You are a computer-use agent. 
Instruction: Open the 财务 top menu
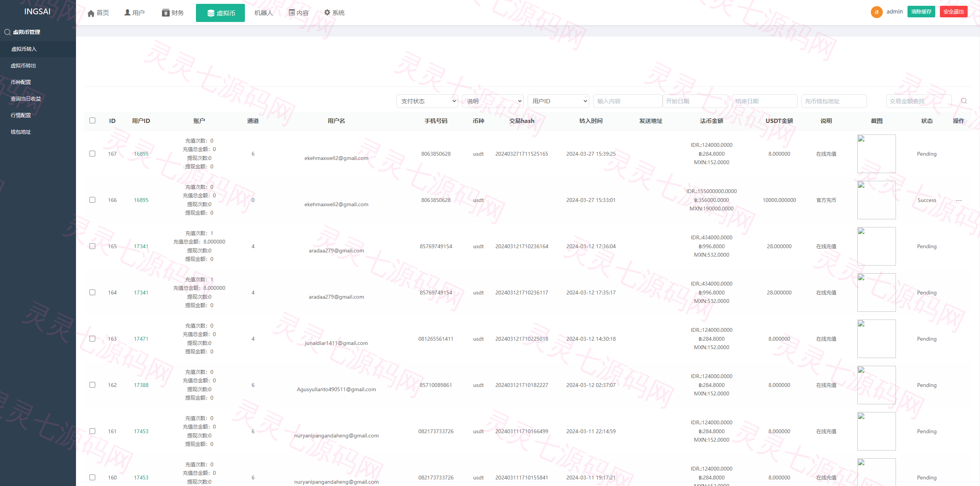click(x=173, y=13)
